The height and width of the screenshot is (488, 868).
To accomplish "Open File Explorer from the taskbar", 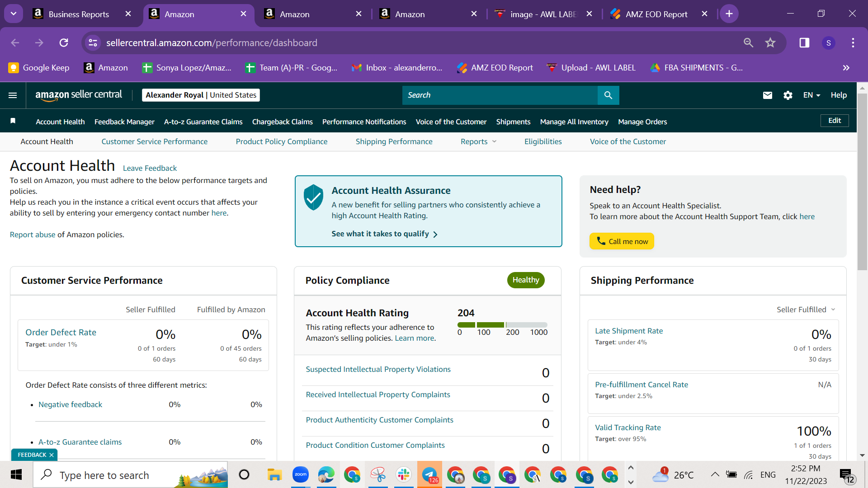I will pos(274,475).
